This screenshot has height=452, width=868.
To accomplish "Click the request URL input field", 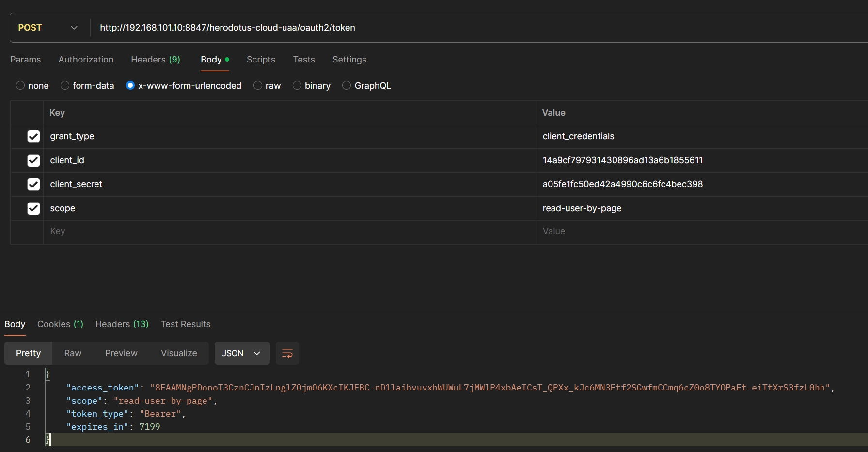I will click(x=436, y=28).
